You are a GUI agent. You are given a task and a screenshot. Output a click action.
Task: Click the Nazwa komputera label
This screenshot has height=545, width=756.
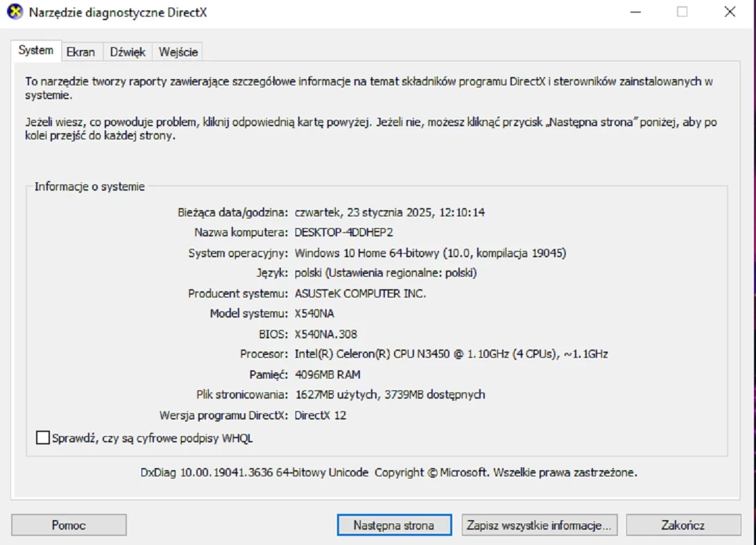point(241,233)
